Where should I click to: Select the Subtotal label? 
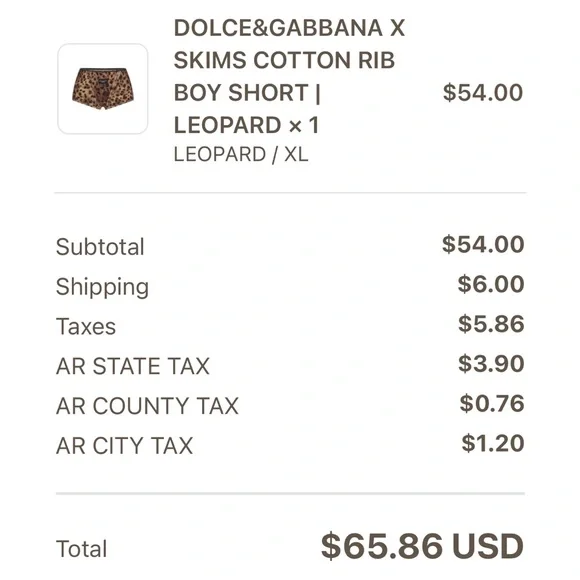(100, 247)
